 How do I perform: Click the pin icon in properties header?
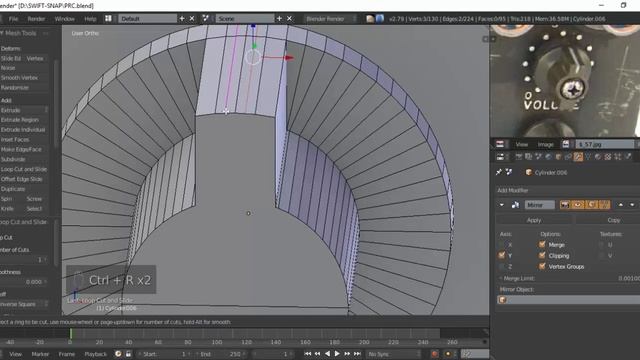(499, 172)
